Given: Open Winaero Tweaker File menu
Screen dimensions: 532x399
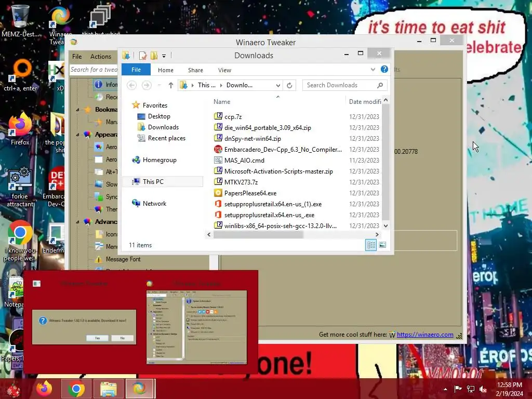Looking at the screenshot, I should 77,56.
